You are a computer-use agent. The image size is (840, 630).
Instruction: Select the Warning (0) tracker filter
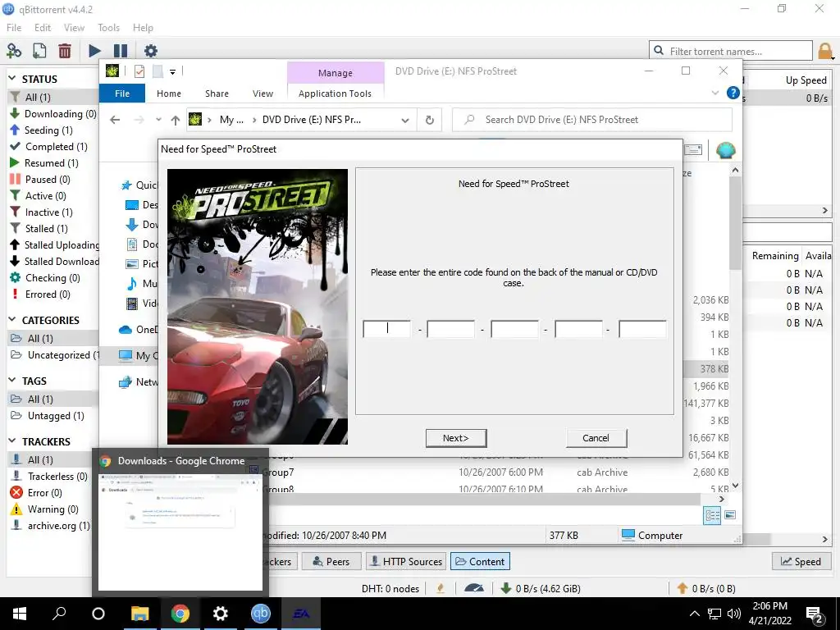tap(44, 509)
